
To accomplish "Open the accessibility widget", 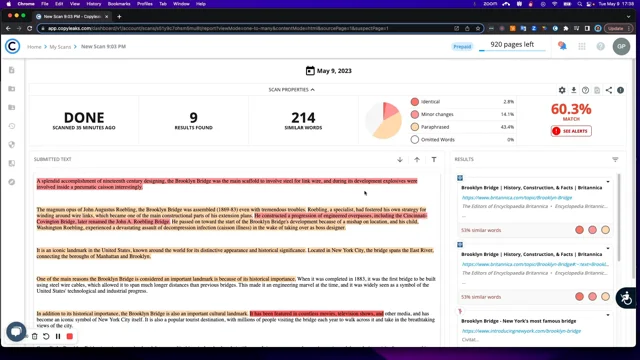I will pyautogui.click(x=627, y=298).
